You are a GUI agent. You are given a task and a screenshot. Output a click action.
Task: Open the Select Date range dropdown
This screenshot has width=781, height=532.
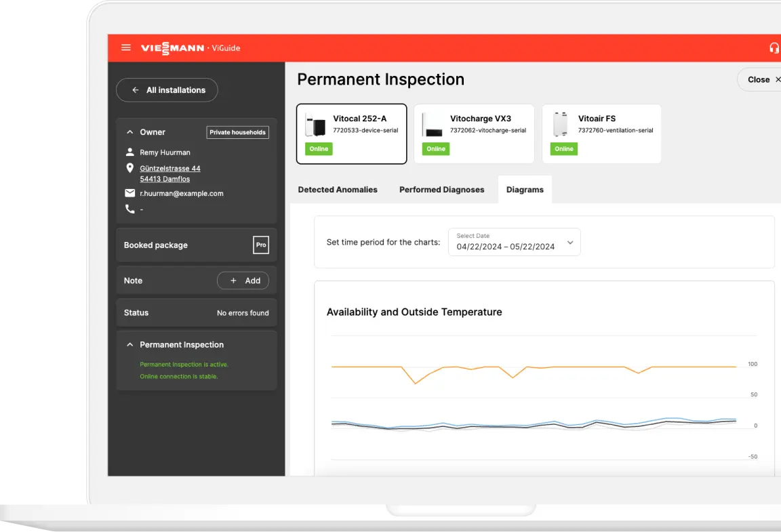(515, 242)
